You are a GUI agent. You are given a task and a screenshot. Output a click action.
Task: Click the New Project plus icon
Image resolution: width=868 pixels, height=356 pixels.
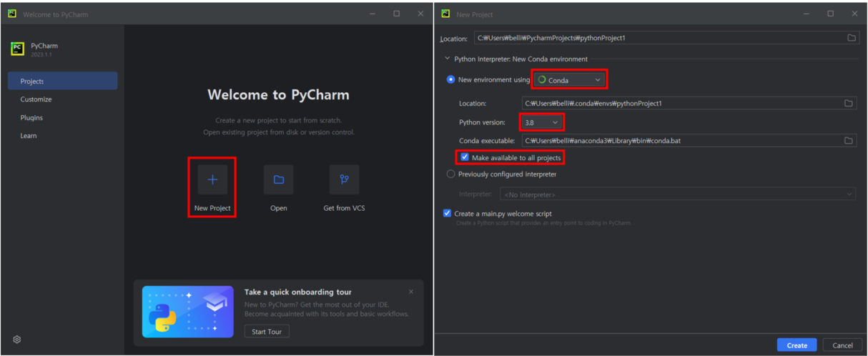[212, 179]
